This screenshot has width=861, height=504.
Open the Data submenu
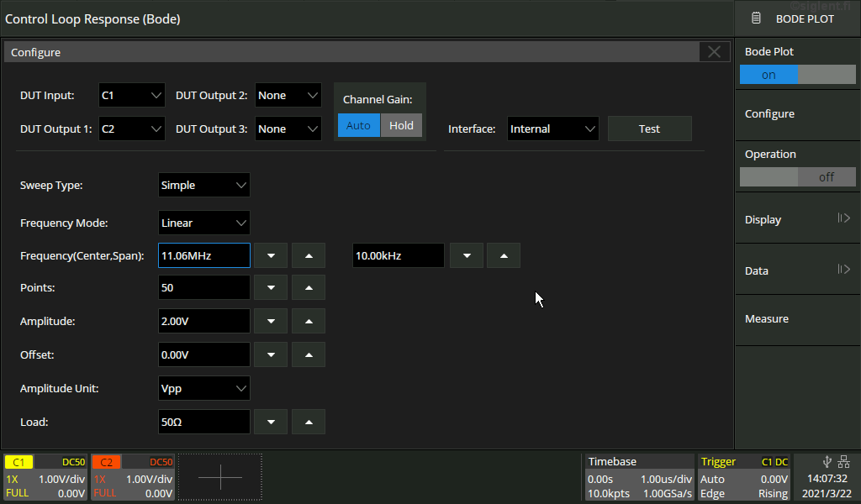point(797,270)
